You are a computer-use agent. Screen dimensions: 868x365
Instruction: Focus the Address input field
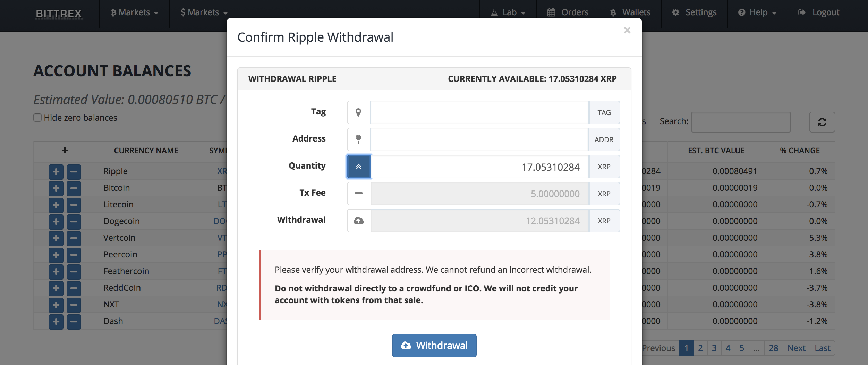tap(479, 139)
